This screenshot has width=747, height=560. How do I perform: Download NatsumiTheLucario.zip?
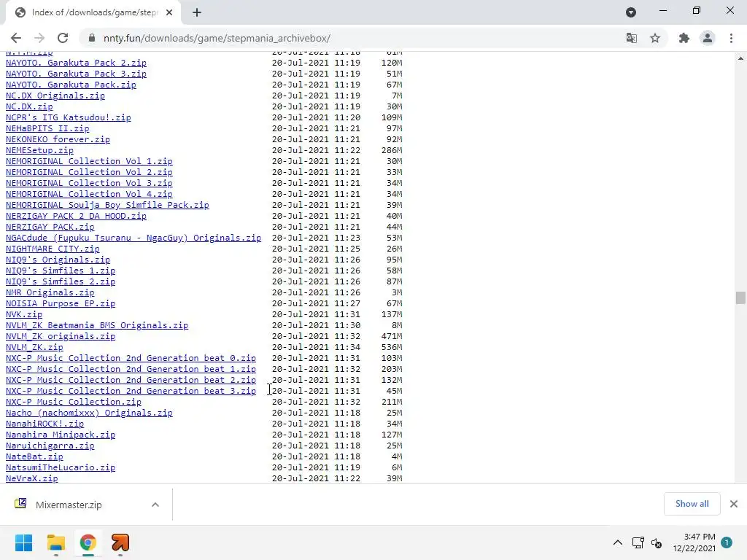coord(61,468)
